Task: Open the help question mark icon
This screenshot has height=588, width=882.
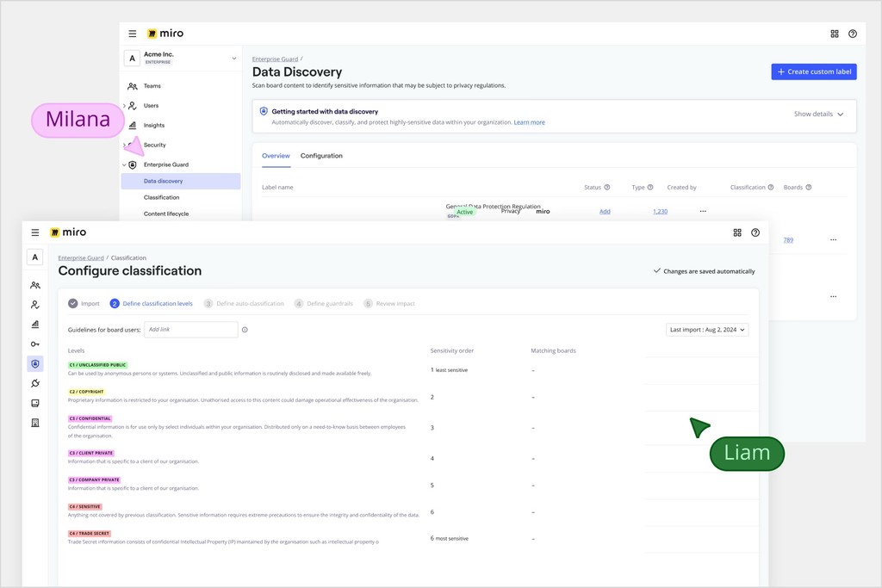Action: tap(756, 232)
